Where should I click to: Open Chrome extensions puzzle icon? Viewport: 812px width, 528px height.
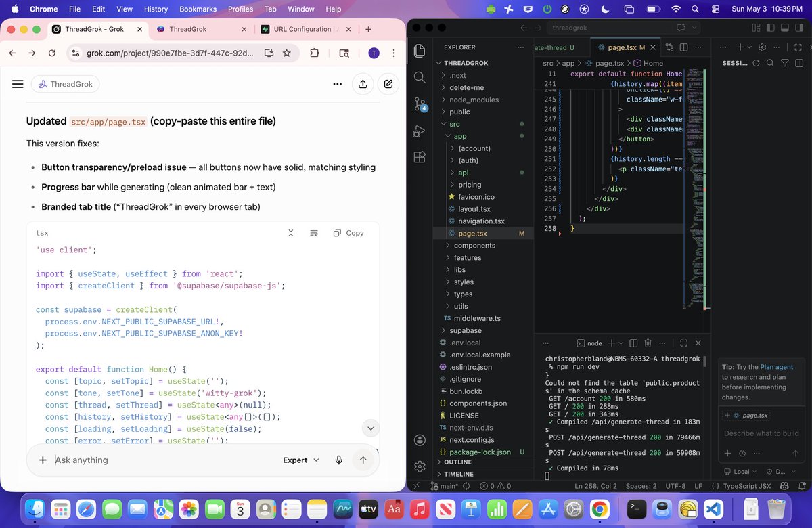point(314,53)
